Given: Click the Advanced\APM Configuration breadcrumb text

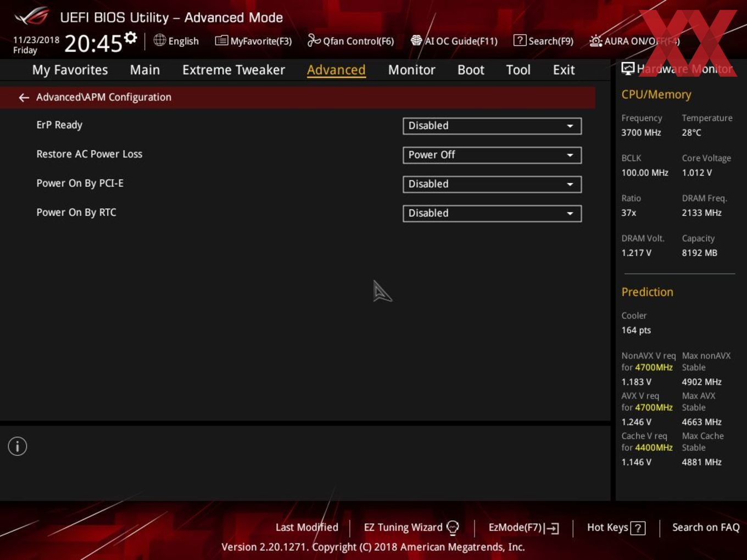Looking at the screenshot, I should (104, 97).
